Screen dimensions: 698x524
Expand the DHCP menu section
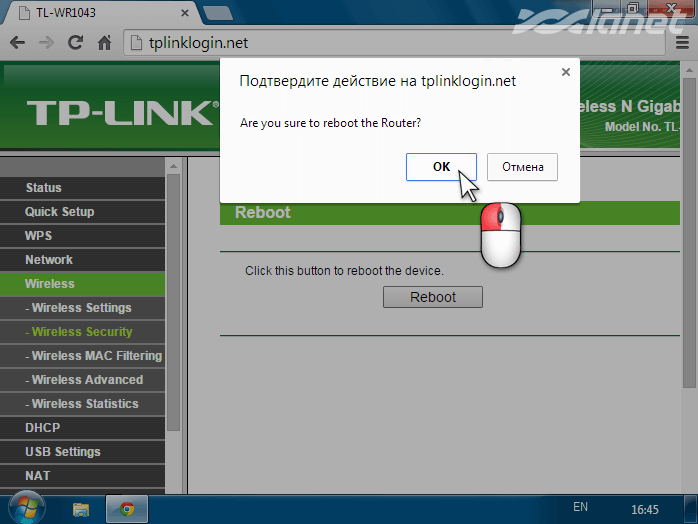(43, 428)
